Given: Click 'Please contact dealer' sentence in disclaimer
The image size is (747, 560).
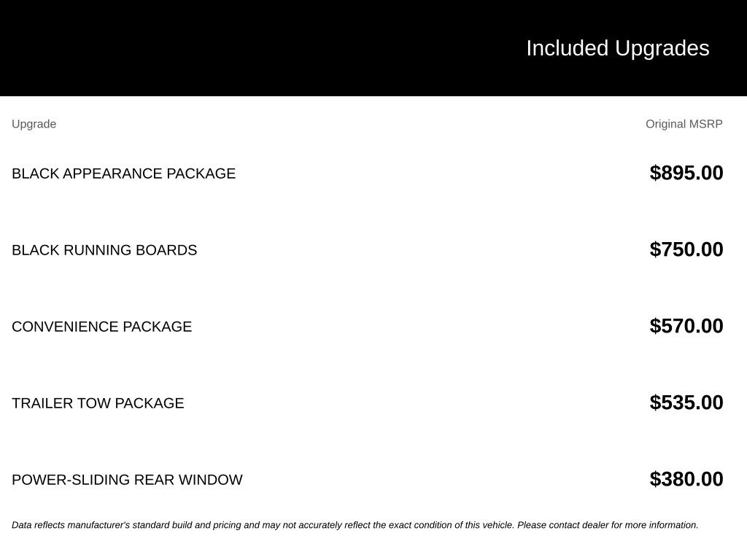Looking at the screenshot, I should pyautogui.click(x=608, y=525).
